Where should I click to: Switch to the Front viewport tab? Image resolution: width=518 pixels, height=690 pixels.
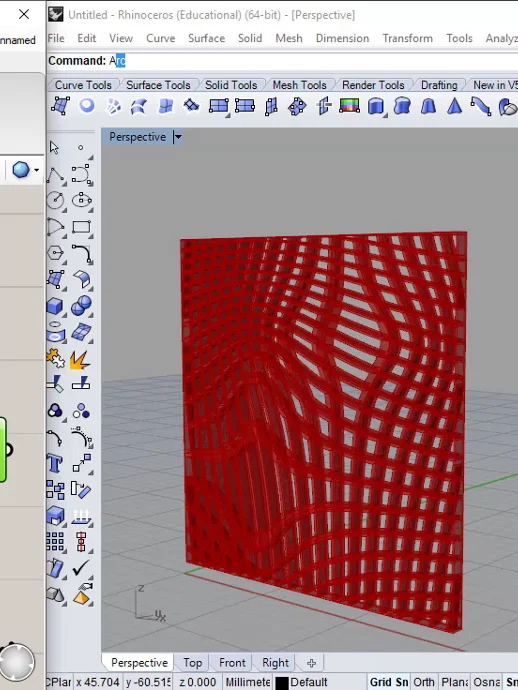232,663
